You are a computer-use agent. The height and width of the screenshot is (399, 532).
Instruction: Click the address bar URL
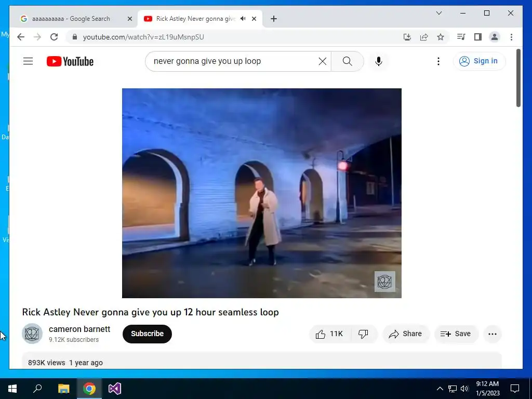pos(143,37)
